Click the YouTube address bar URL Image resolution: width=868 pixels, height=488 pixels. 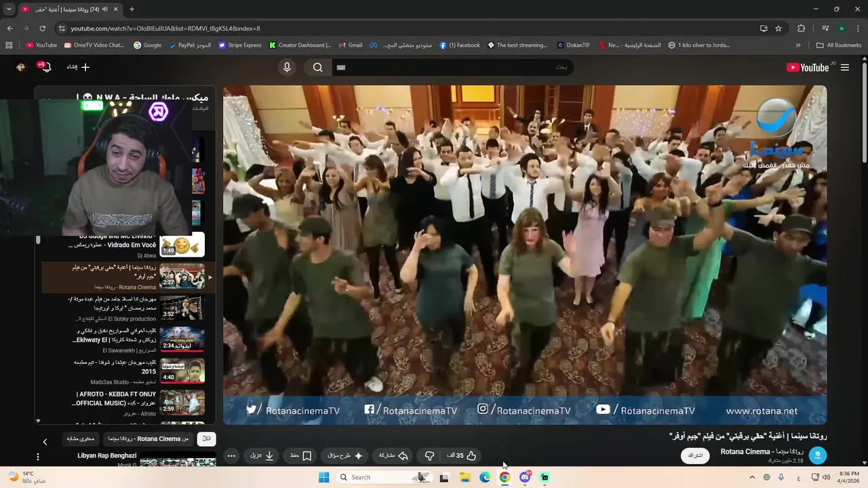(x=165, y=28)
